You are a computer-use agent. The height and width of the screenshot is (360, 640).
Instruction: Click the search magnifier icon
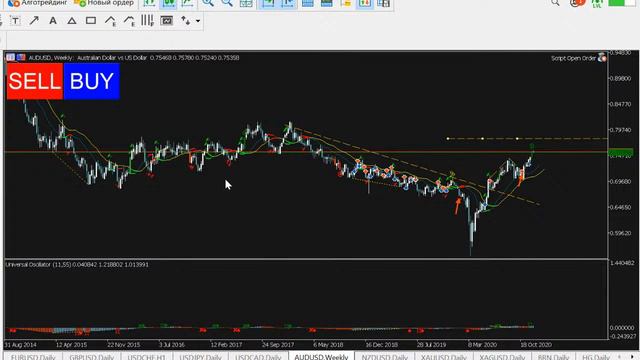(555, 3)
